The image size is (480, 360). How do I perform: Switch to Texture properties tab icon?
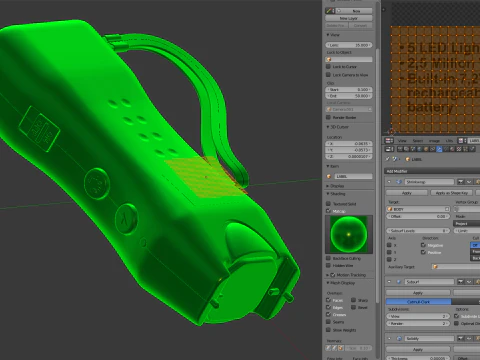pos(459,149)
